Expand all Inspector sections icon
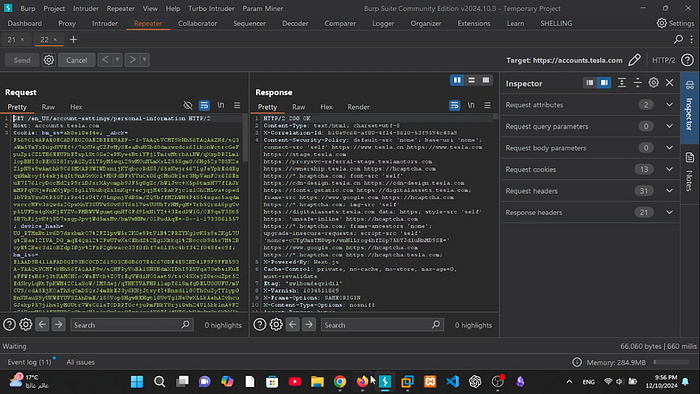The height and width of the screenshot is (394, 700). (x=621, y=83)
